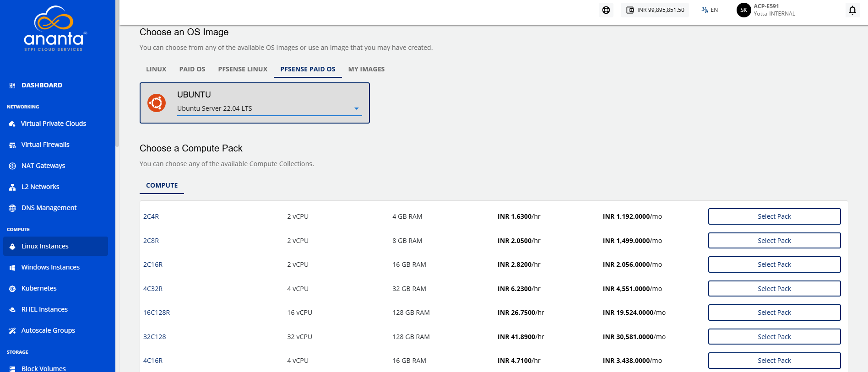Select the PFSENSE PAID OS tab

[x=308, y=69]
